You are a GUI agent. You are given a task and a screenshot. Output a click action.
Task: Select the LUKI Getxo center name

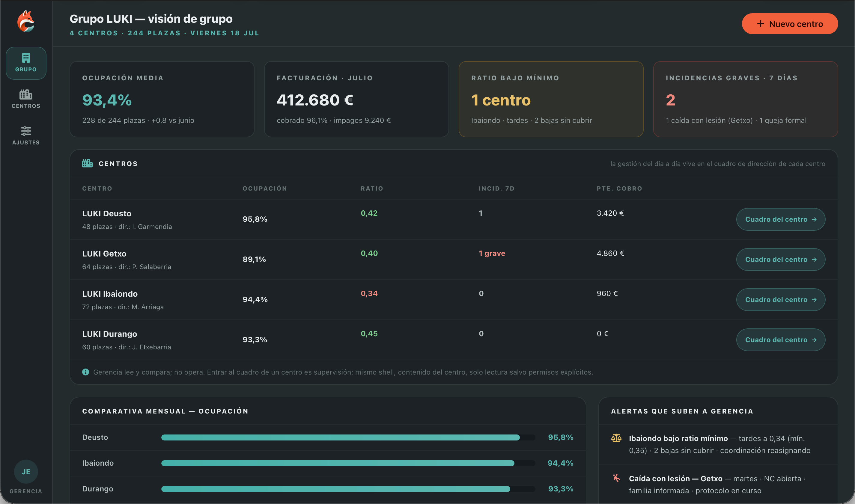104,254
